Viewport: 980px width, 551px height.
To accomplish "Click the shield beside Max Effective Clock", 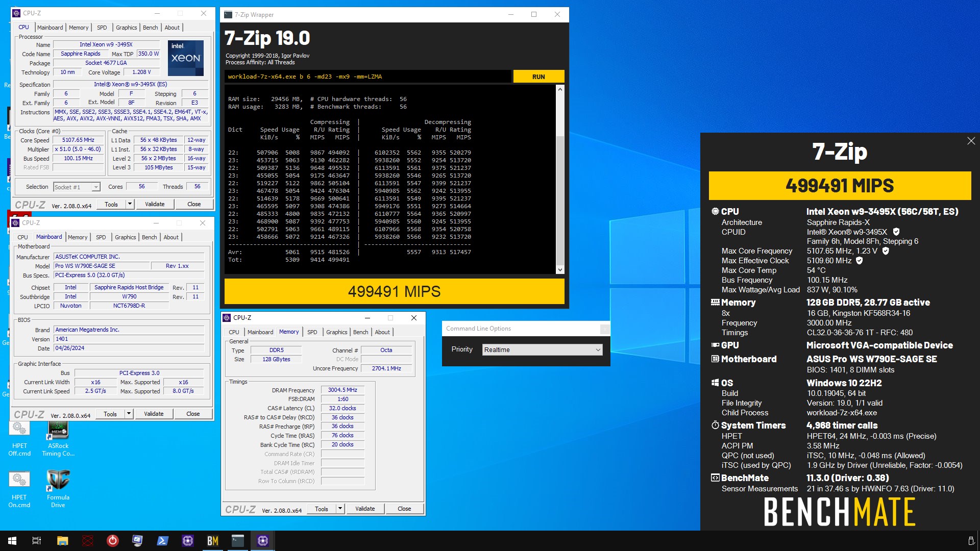I will tap(860, 261).
